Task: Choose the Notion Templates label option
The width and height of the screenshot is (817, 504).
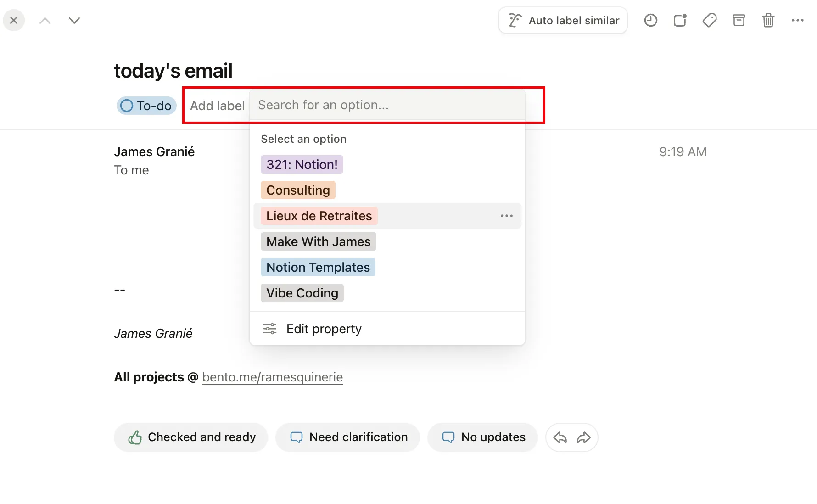Action: [x=318, y=267]
